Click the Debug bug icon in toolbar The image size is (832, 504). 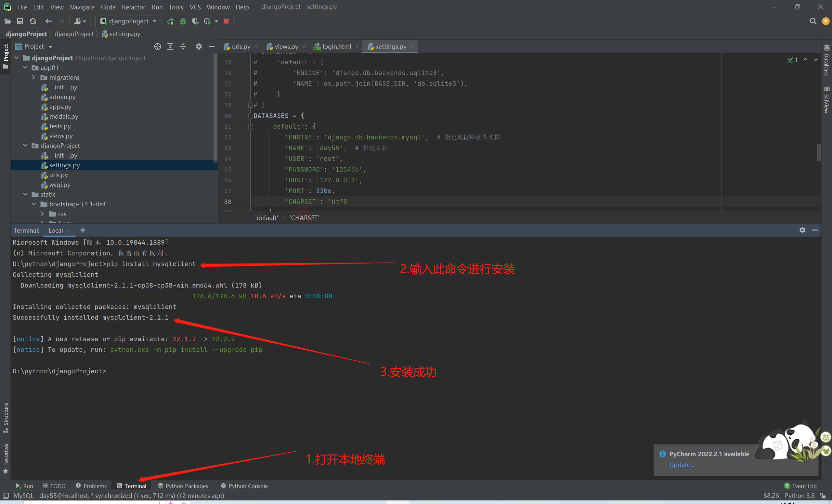(183, 21)
